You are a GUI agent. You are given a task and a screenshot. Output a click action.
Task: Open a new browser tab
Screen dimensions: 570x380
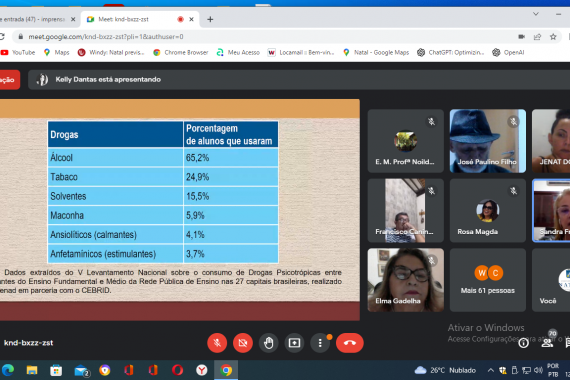pos(210,19)
